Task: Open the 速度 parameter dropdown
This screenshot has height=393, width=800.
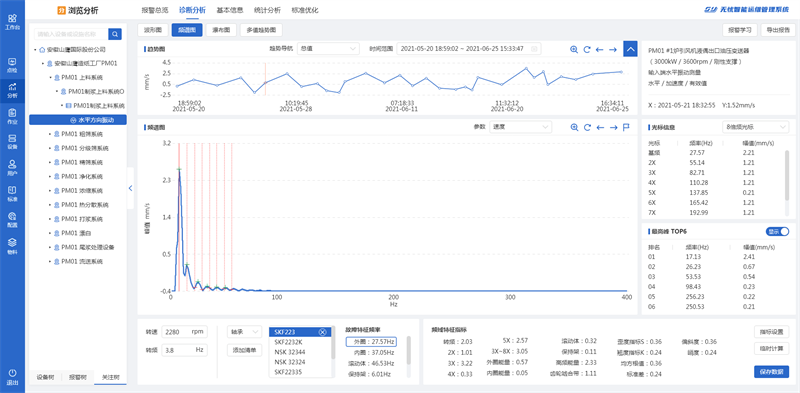Action: pyautogui.click(x=520, y=127)
